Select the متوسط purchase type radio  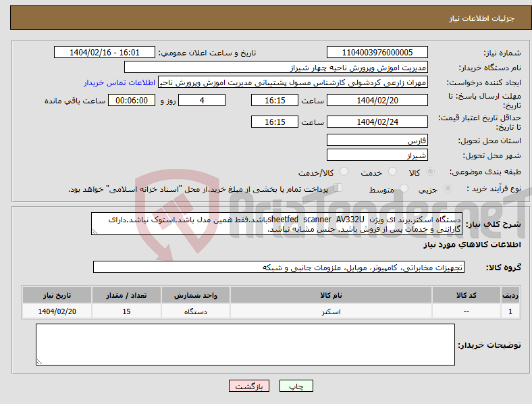point(404,188)
